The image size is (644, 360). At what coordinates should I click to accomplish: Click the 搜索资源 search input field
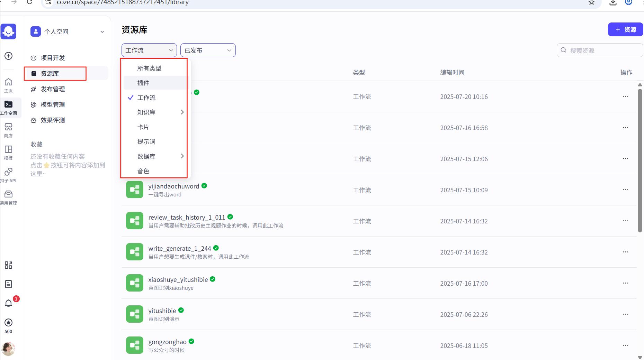pos(600,50)
